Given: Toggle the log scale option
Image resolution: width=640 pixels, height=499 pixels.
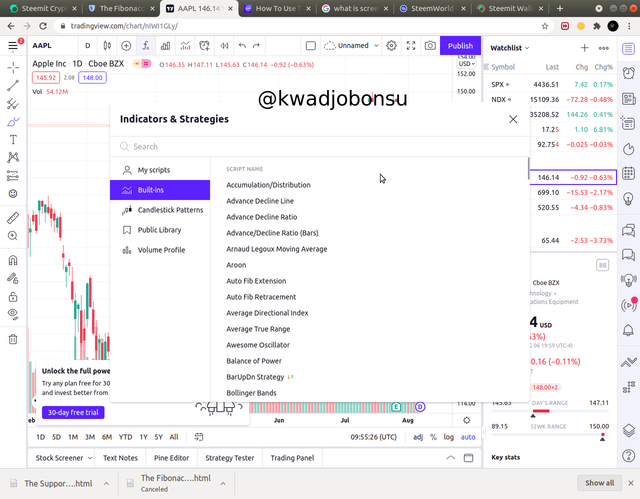Looking at the screenshot, I should [449, 437].
